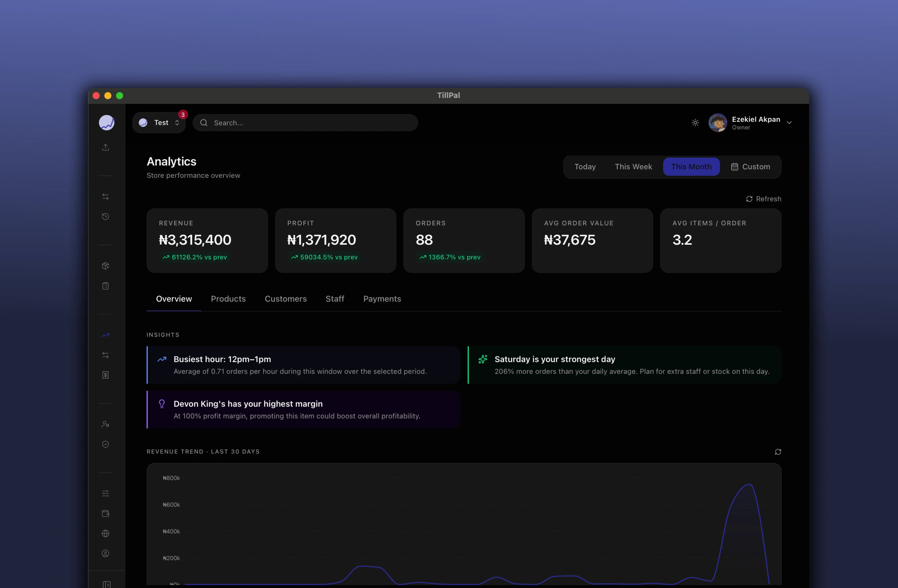Open the clipboard list sidebar icon
898x588 pixels.
click(x=106, y=286)
